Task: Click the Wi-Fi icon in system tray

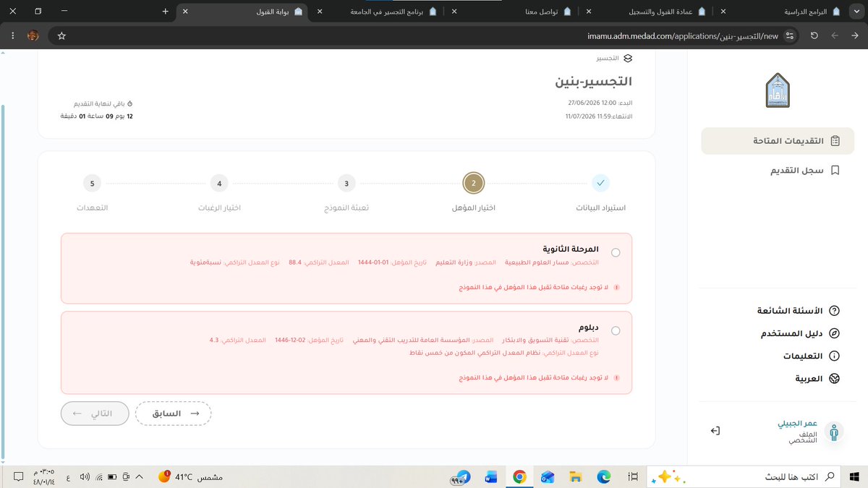Action: pos(99,477)
